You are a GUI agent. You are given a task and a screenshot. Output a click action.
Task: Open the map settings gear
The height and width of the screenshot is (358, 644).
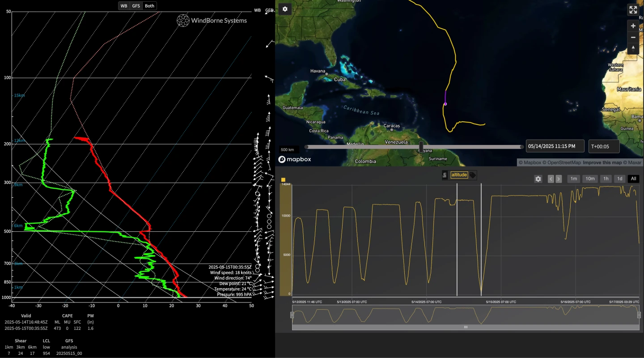click(x=285, y=9)
